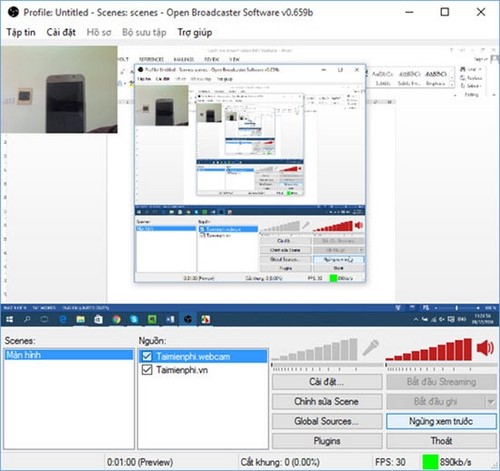The width and height of the screenshot is (500, 471).
Task: Mute desktop audio via red speaker icon
Action: pos(485,348)
